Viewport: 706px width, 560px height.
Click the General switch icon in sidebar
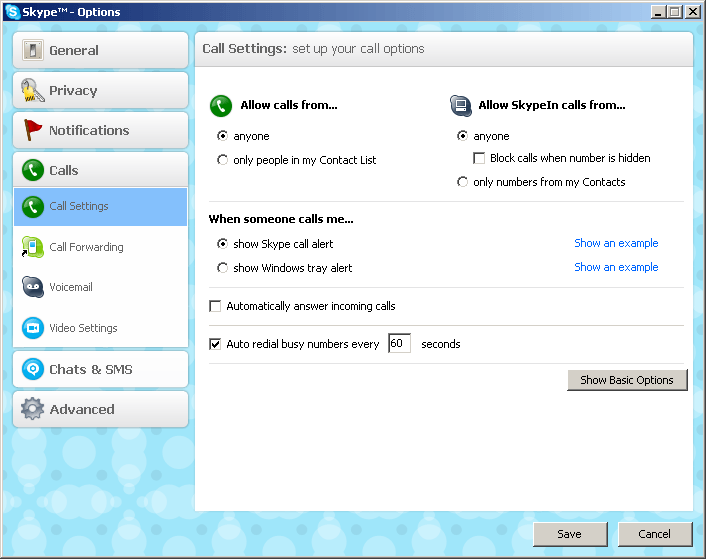pyautogui.click(x=33, y=50)
